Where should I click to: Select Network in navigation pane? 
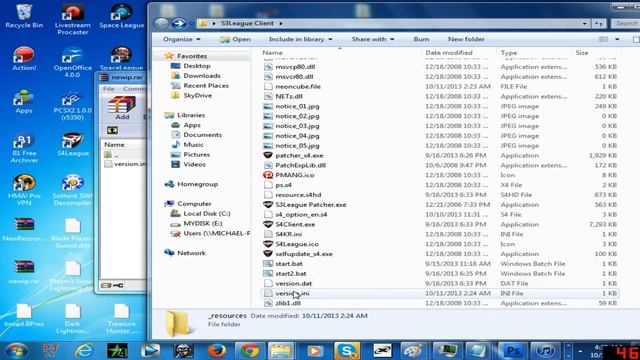click(x=191, y=253)
